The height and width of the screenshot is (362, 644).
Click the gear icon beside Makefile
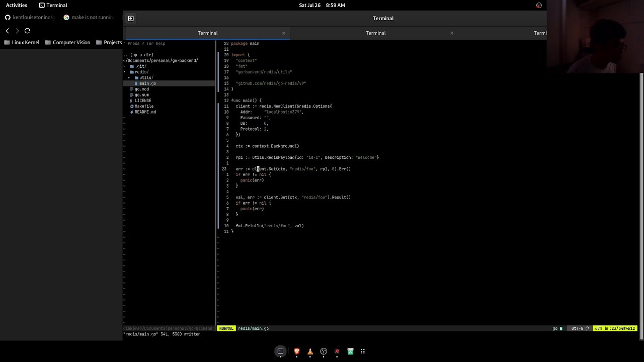[x=132, y=106]
